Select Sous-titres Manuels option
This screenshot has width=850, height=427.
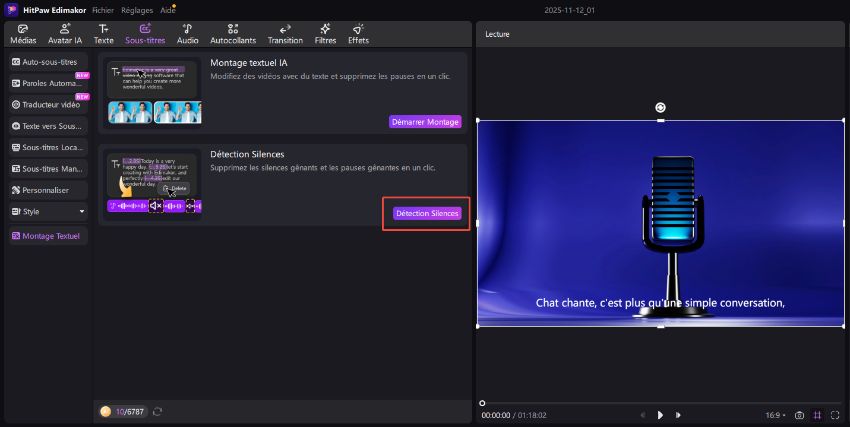click(x=48, y=169)
